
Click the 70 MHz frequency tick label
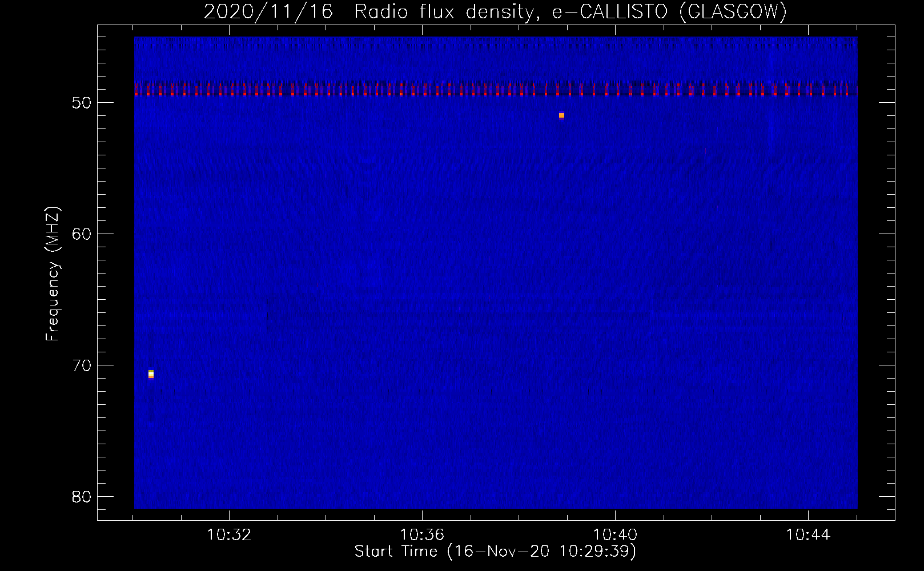[x=82, y=365]
